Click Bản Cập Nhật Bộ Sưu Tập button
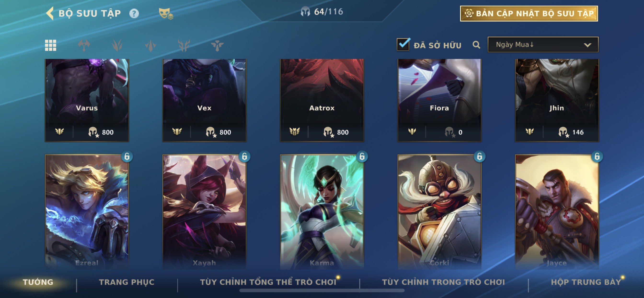This screenshot has width=644, height=298. [x=529, y=13]
